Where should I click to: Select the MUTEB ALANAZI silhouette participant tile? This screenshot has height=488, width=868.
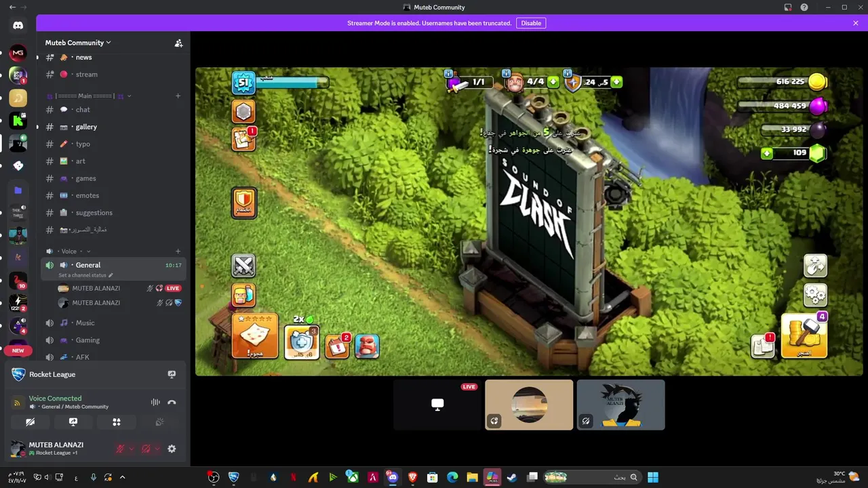click(620, 405)
